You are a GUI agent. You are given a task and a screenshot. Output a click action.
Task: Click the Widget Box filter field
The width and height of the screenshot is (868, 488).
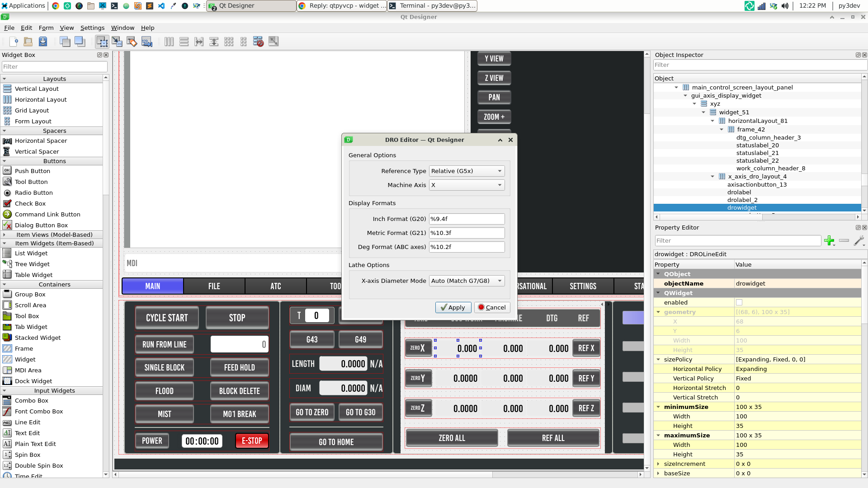click(54, 67)
